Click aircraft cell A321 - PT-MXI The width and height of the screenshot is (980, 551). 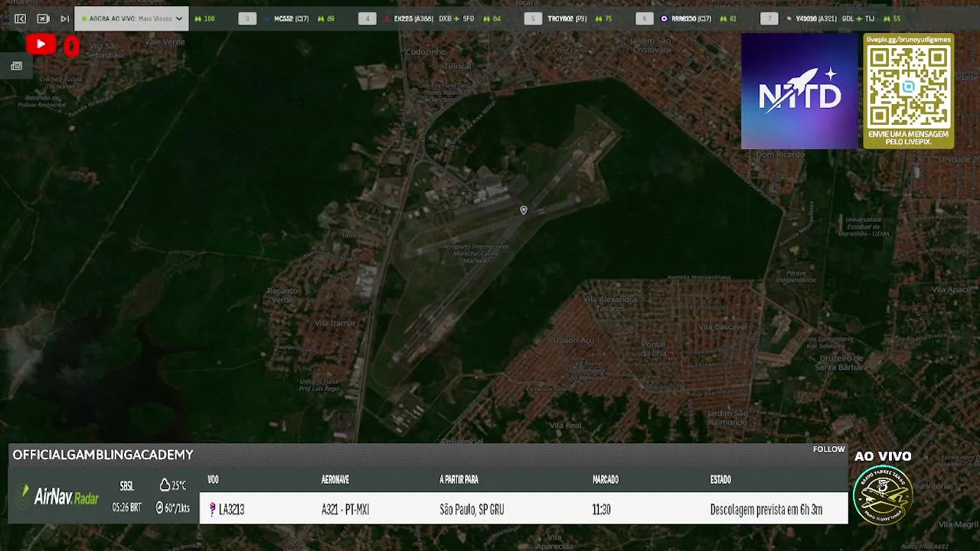pyautogui.click(x=345, y=510)
